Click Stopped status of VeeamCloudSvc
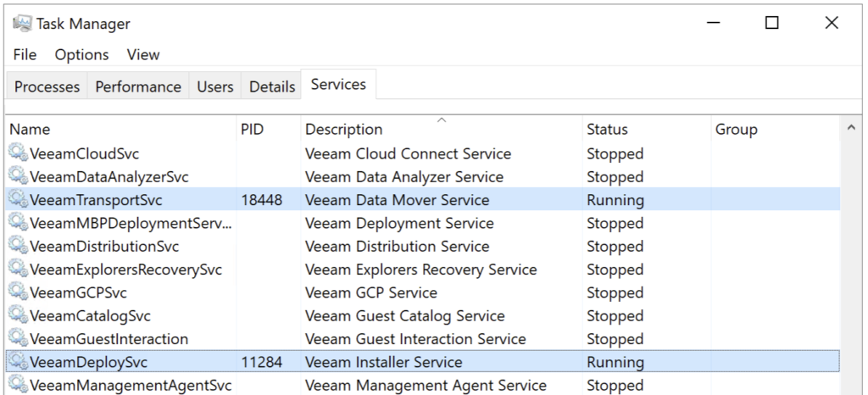 pyautogui.click(x=615, y=153)
